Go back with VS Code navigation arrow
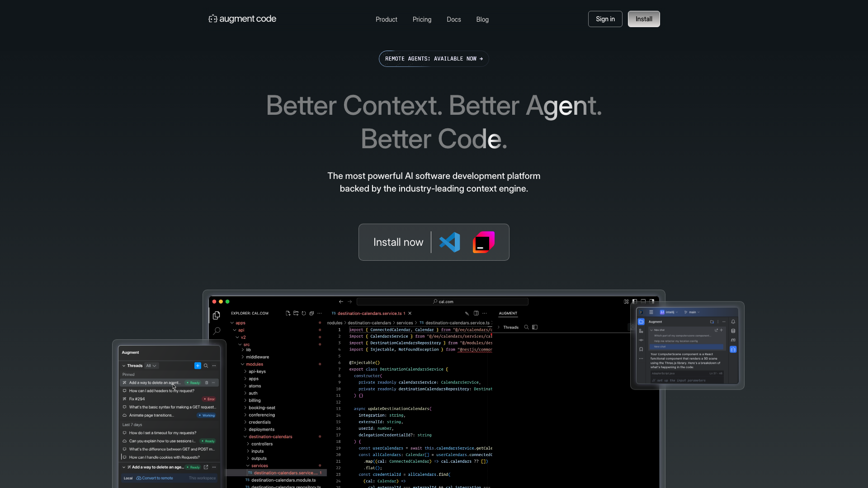This screenshot has width=868, height=488. coord(341,301)
